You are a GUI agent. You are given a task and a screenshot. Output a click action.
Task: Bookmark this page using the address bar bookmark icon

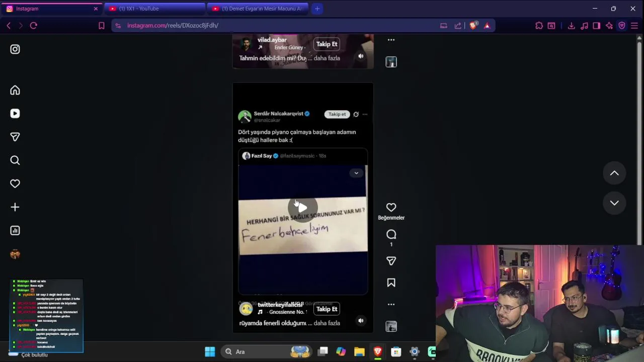point(101,25)
